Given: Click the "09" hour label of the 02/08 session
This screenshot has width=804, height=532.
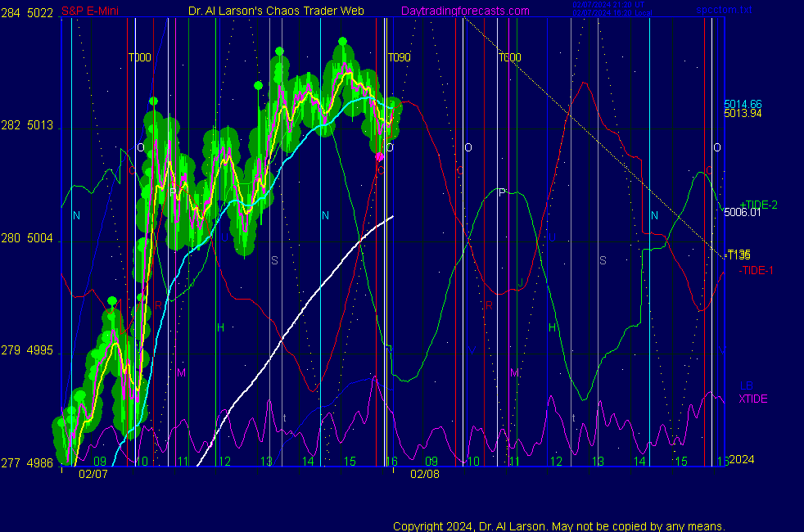Looking at the screenshot, I should point(431,462).
